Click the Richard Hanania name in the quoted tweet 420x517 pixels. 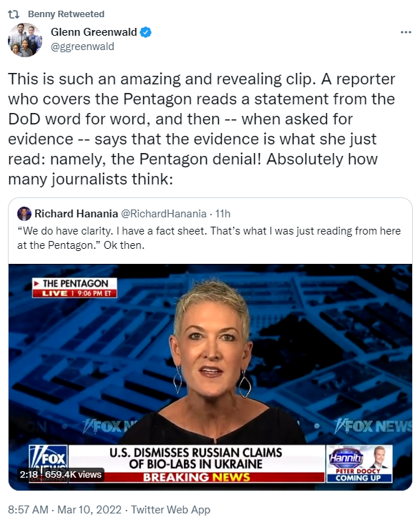coord(77,214)
